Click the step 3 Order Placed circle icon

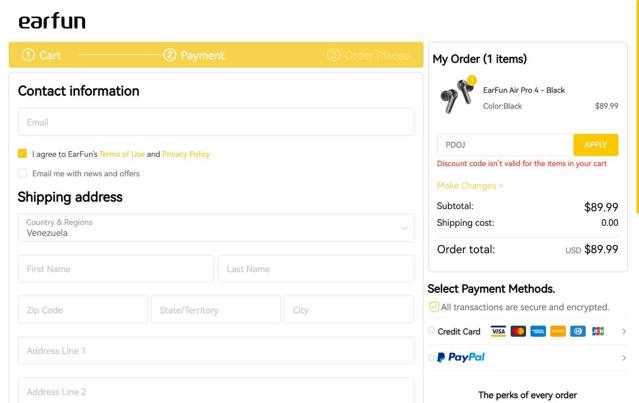click(333, 55)
